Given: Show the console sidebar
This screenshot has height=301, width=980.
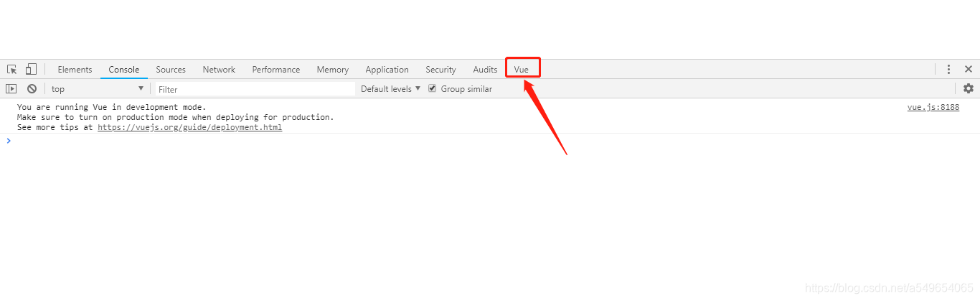Looking at the screenshot, I should [x=11, y=88].
